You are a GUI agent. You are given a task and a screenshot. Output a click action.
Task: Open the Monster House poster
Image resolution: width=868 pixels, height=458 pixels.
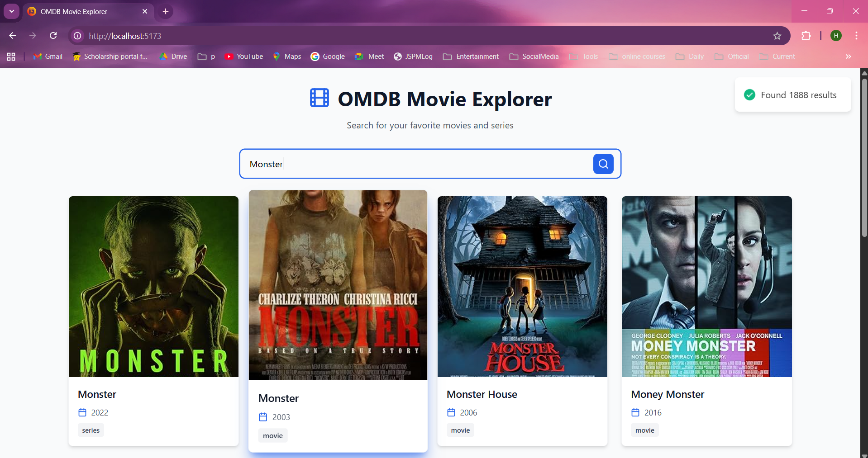[522, 287]
